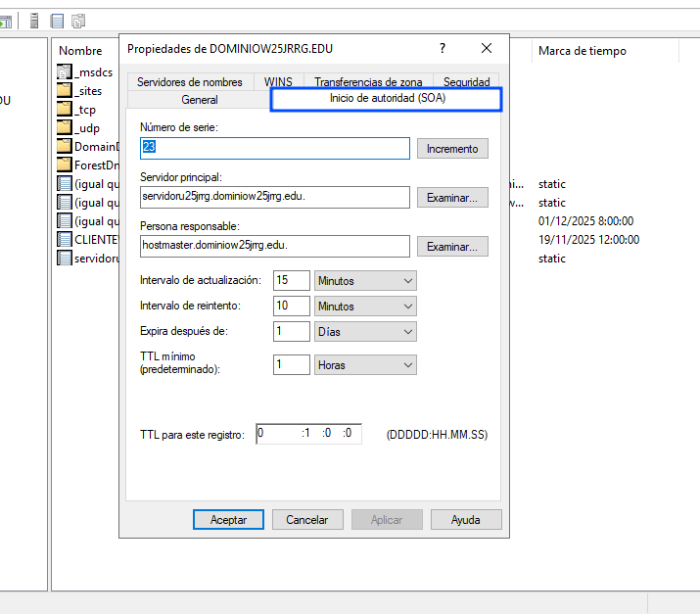Open the Transferencias de zona tab

(368, 81)
